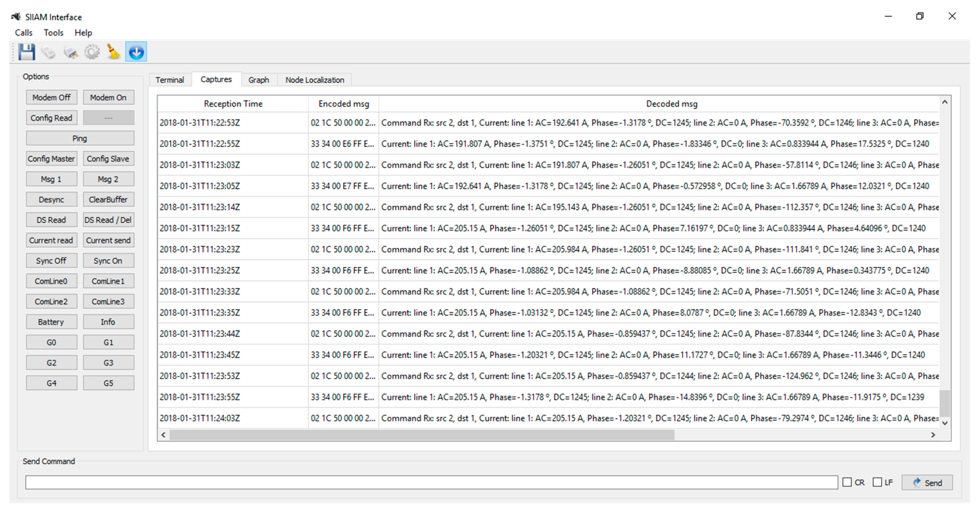Click the greyed-out connect plug icon
Screen dimensions: 980x511
(48, 52)
